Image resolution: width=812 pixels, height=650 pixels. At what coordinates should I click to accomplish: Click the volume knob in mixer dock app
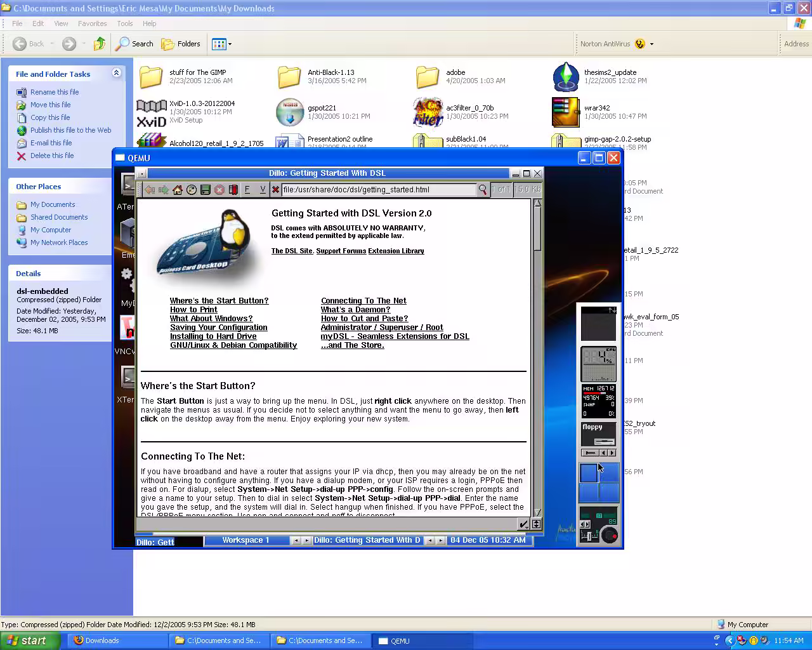pos(610,536)
